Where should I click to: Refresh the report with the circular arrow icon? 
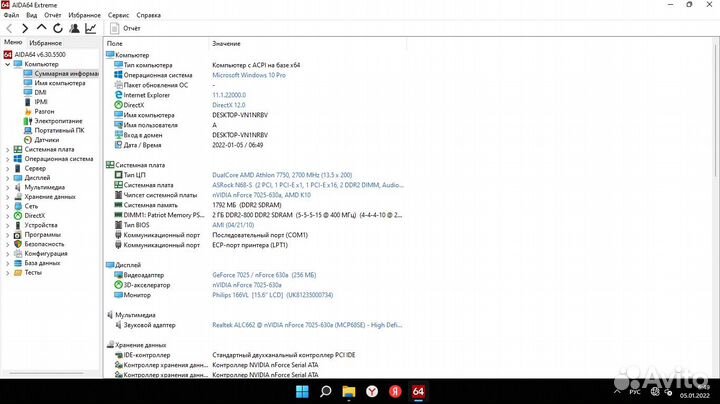pos(58,28)
